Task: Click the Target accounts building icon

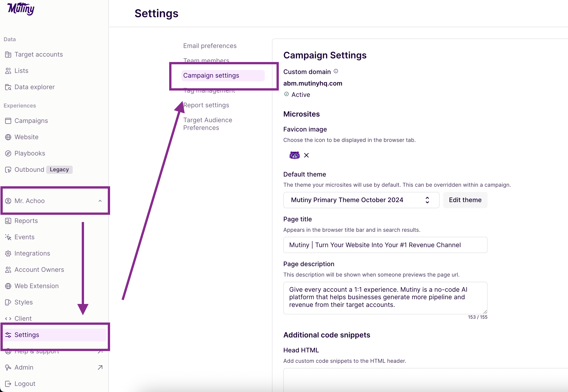Action: (8, 55)
